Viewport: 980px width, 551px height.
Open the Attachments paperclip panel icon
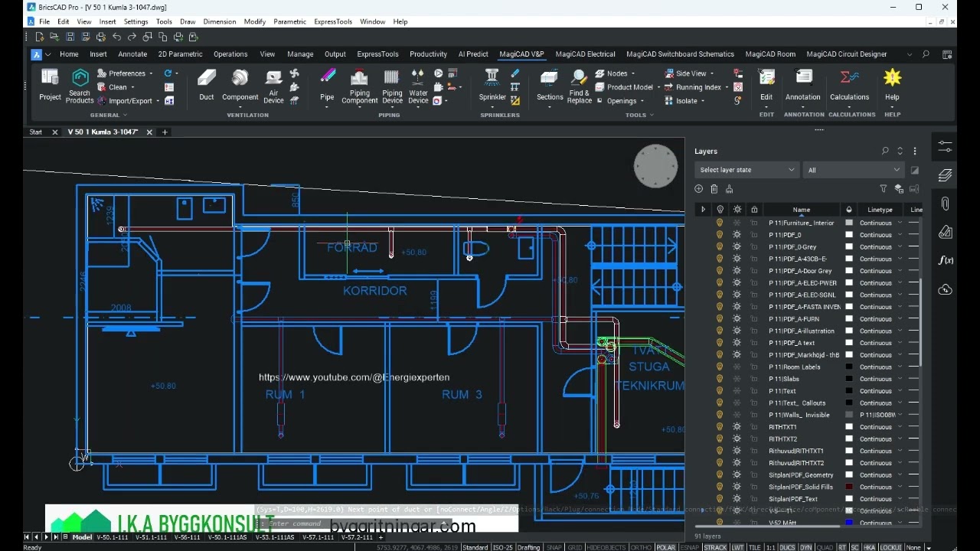tap(945, 204)
